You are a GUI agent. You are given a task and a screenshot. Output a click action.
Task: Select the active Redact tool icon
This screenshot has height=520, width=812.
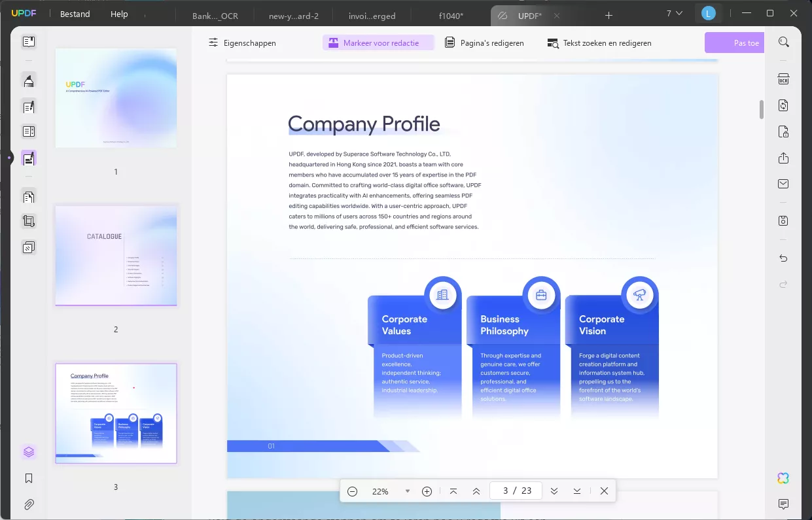coord(28,158)
